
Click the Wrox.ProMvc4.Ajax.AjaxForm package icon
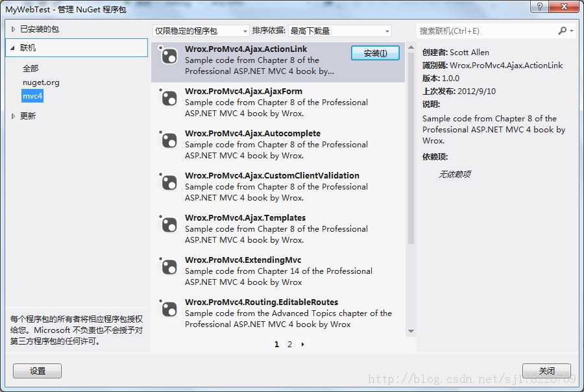168,97
